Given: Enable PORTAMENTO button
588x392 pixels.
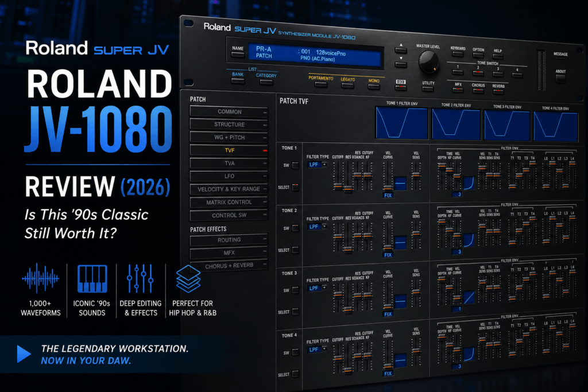Looking at the screenshot, I should pyautogui.click(x=321, y=84).
